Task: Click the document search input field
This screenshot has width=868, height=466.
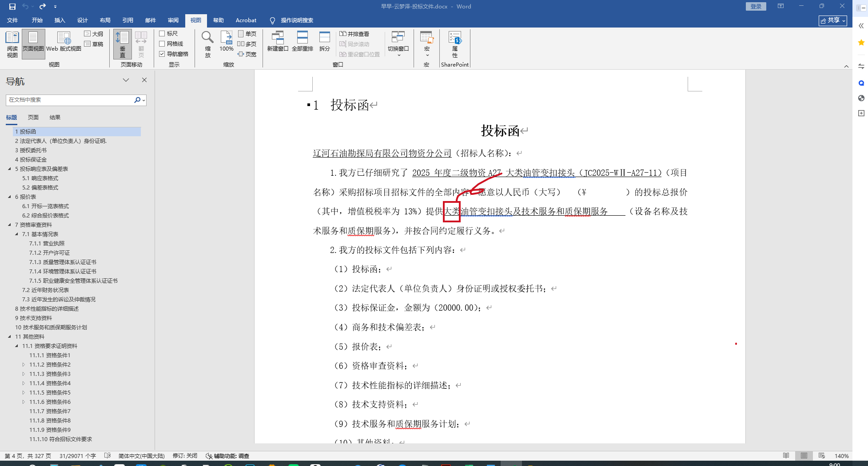Action: (69, 100)
